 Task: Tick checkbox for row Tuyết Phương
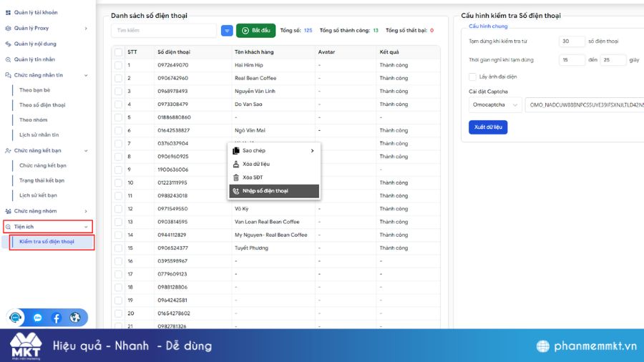coord(118,248)
